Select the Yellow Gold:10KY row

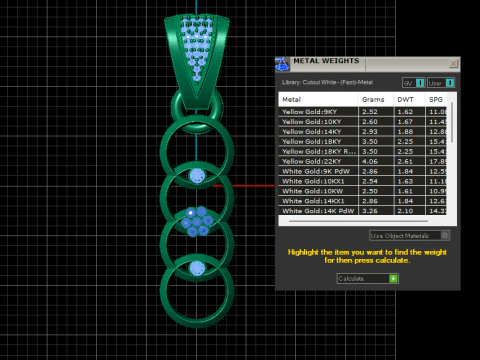click(363, 122)
